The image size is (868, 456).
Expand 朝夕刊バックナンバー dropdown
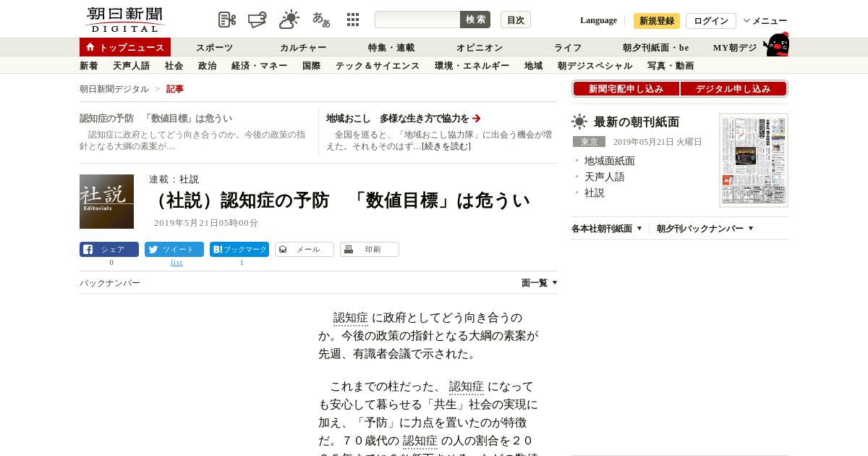pos(705,228)
